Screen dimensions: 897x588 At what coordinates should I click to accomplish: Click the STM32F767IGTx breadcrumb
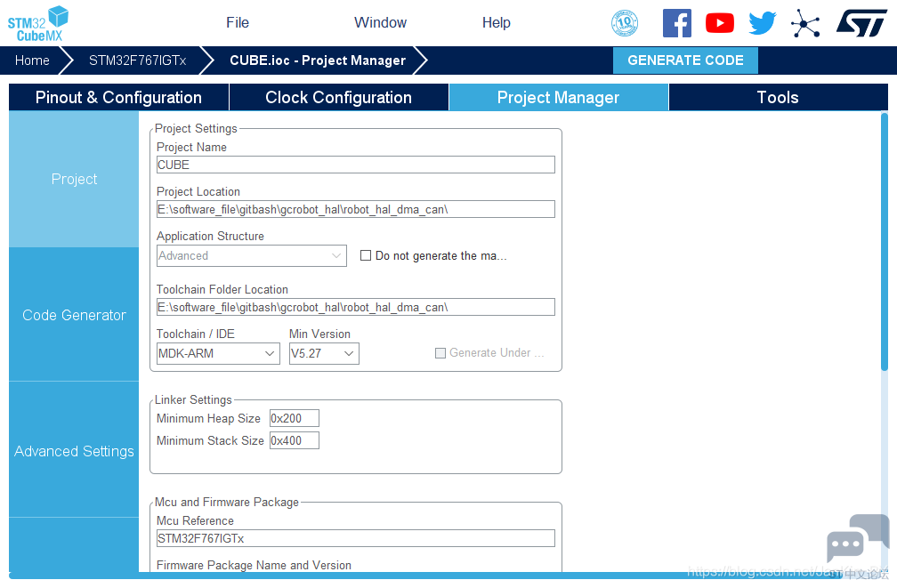coord(137,60)
